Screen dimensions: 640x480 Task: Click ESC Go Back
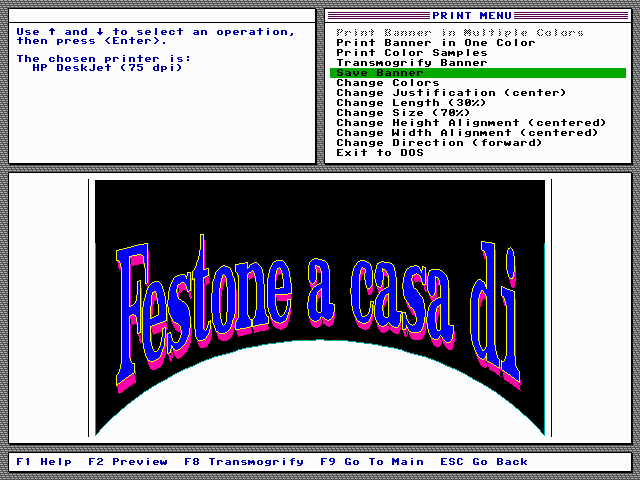click(x=484, y=462)
